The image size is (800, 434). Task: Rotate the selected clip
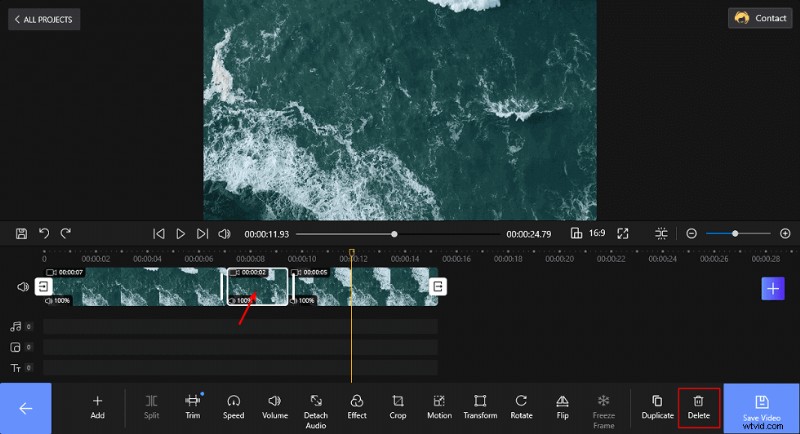[521, 407]
